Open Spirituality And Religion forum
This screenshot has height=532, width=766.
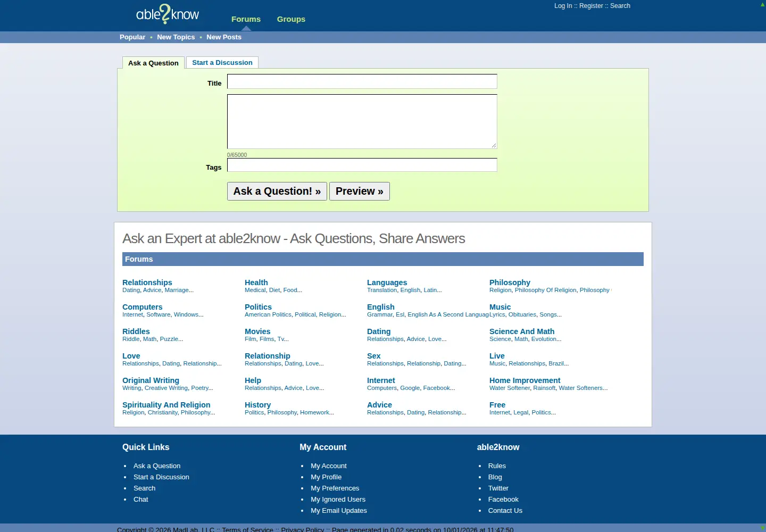pos(166,405)
